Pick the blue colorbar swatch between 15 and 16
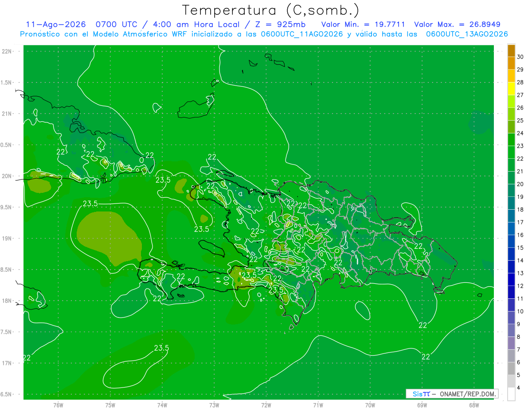Viewport: 532px width, 411px height. tap(511, 241)
